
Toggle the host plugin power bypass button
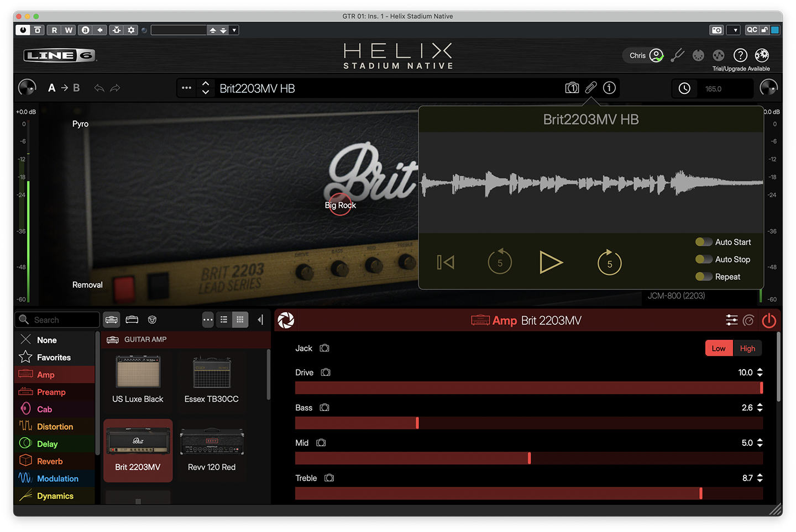coord(23,30)
